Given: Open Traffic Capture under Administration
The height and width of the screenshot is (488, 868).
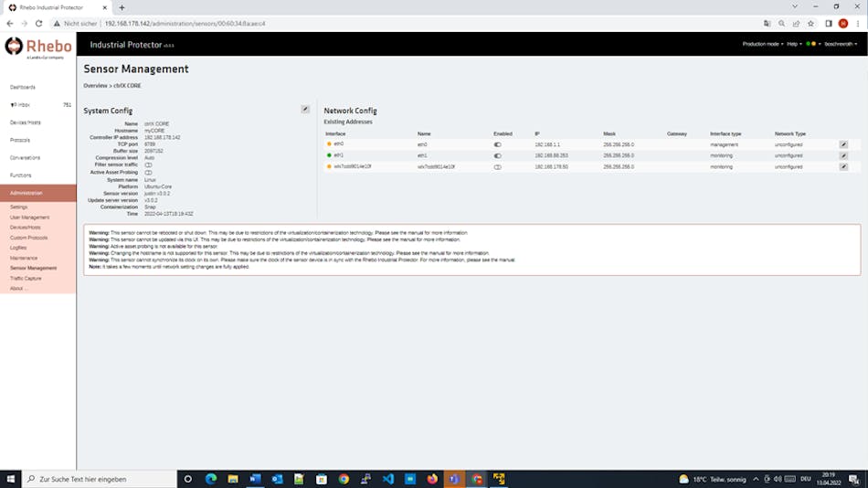Looking at the screenshot, I should tap(26, 279).
